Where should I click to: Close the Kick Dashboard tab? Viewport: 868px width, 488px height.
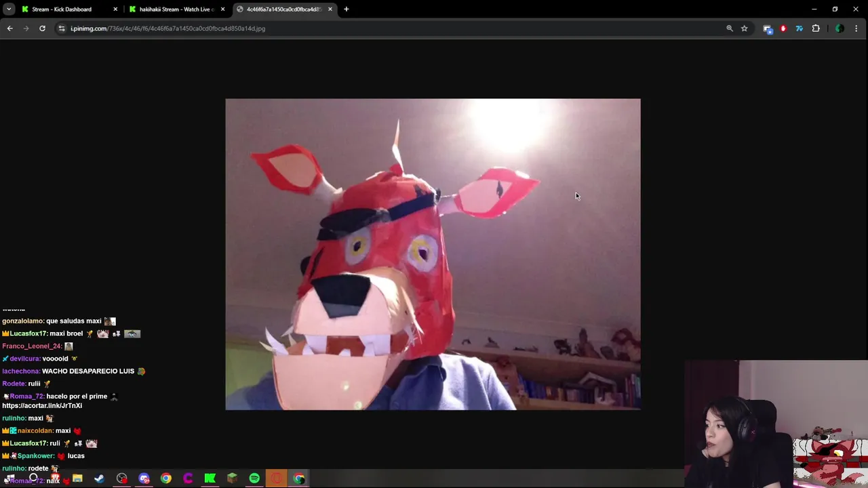coord(115,9)
